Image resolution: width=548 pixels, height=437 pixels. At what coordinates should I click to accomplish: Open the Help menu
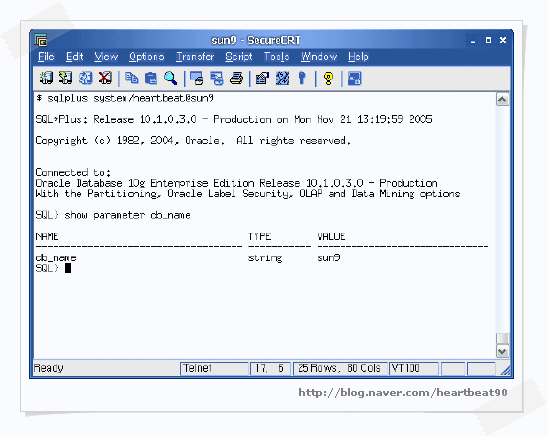[358, 57]
